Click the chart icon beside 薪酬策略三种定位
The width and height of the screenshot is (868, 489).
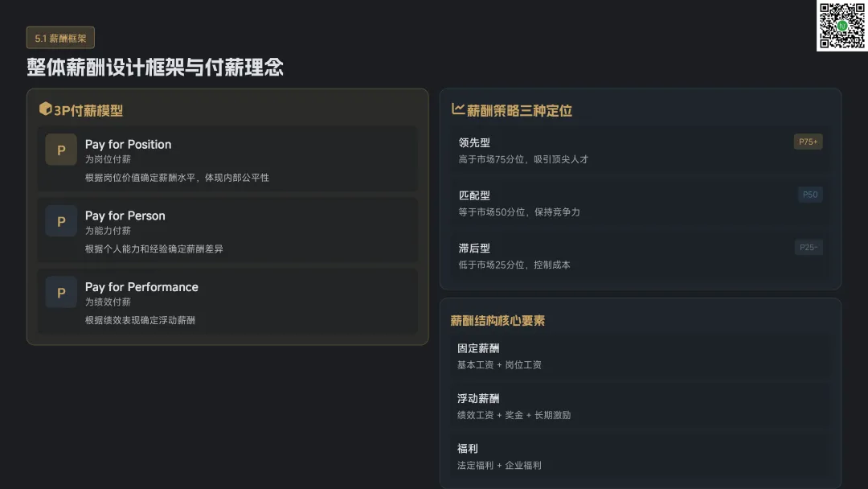click(458, 109)
